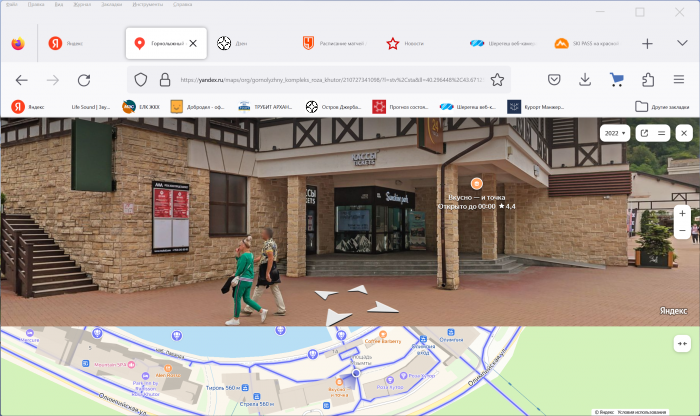Click the panorama open-in-new-window share icon
This screenshot has height=416, width=700.
(x=644, y=133)
